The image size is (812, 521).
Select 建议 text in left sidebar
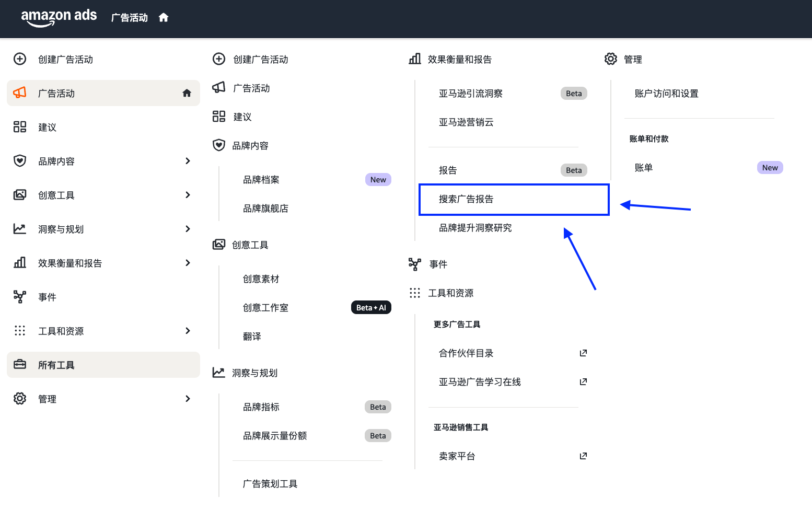47,128
